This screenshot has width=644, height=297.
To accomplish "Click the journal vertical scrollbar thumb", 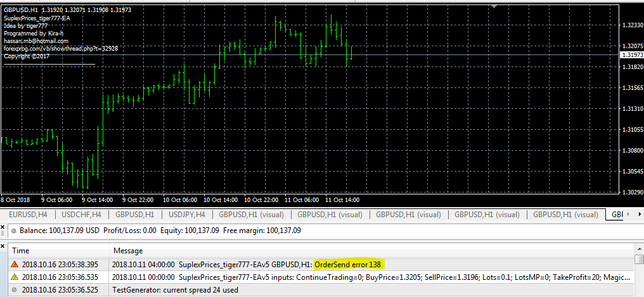I will click(639, 260).
